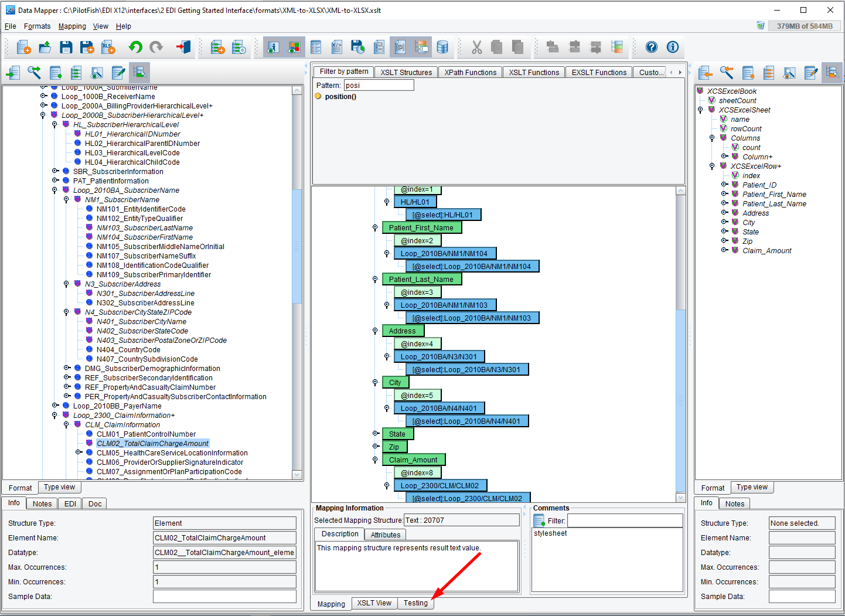Click the target panel magnifier search icon
Viewport: 845px width, 616px height.
727,73
